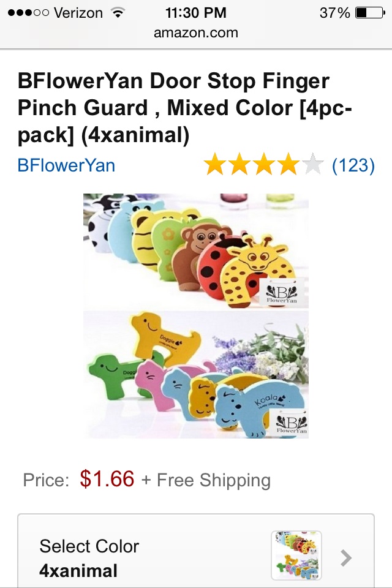Tap the FlowerYan logo on top product photo
This screenshot has height=588, width=392.
pos(282,293)
